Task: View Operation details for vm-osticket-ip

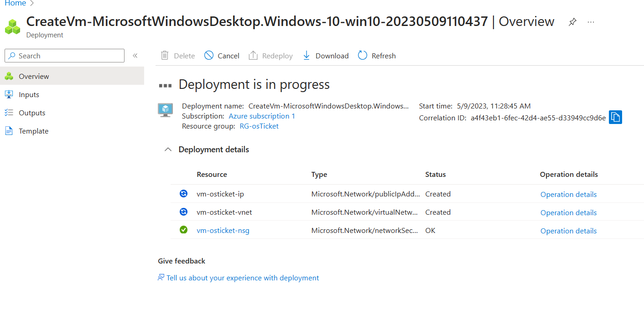Action: [x=568, y=194]
